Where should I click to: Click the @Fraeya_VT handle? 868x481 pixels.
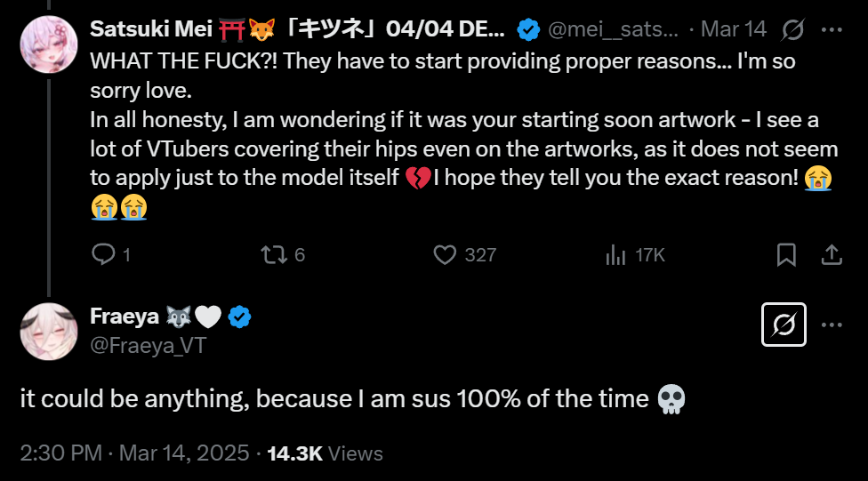click(148, 345)
